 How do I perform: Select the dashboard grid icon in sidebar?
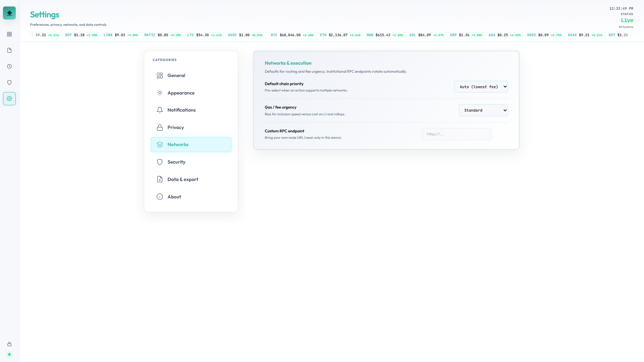[9, 34]
